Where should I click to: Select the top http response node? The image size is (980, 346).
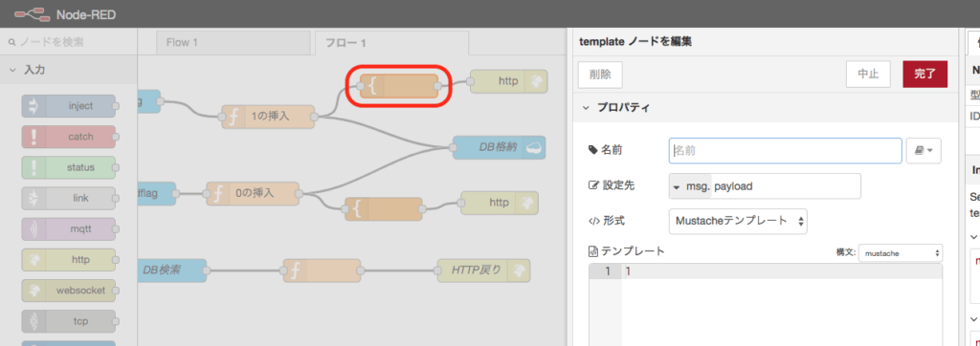[x=508, y=81]
